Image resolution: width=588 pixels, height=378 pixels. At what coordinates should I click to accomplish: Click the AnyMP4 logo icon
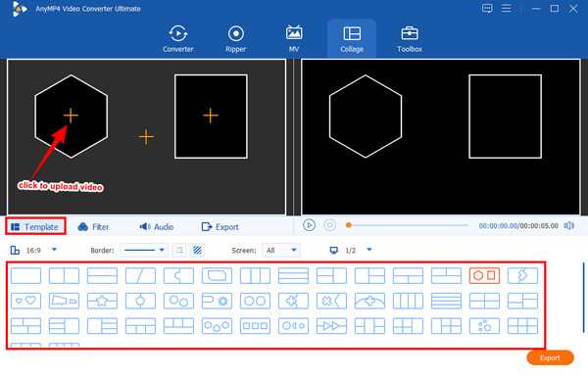20,9
